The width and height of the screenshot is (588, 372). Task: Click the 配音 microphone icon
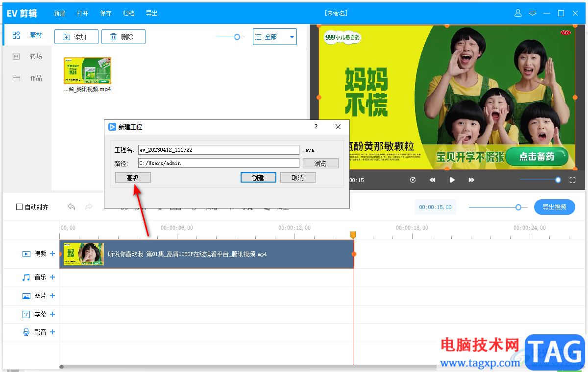pos(26,332)
